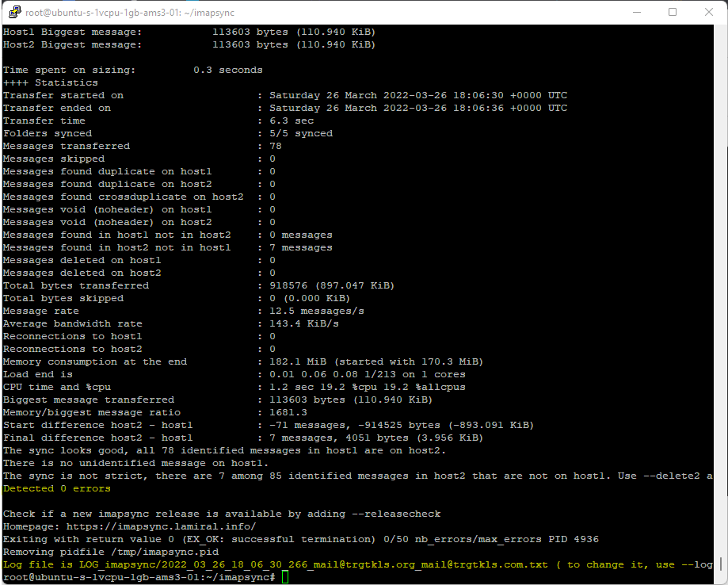Minimize the PuTTY terminal window
728x585 pixels.
(636, 12)
